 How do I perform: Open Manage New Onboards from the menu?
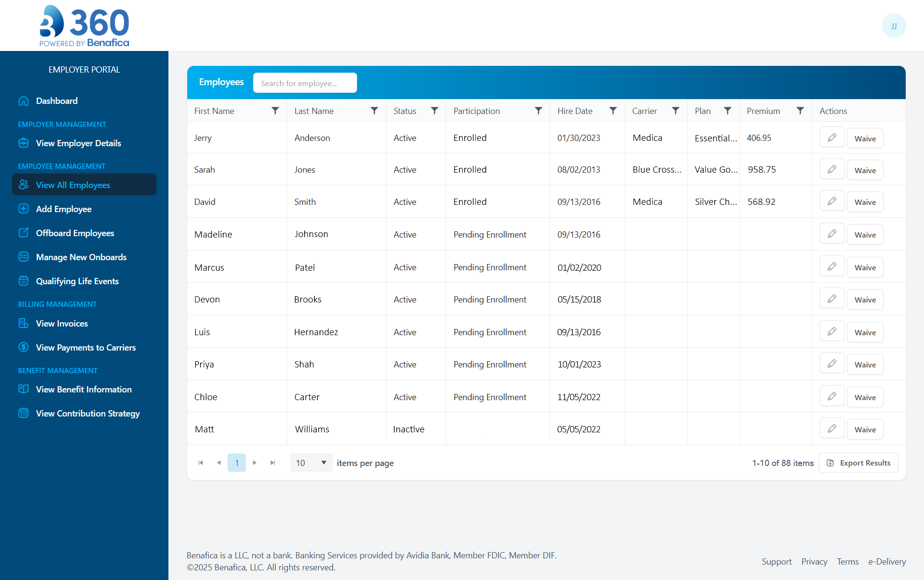81,257
